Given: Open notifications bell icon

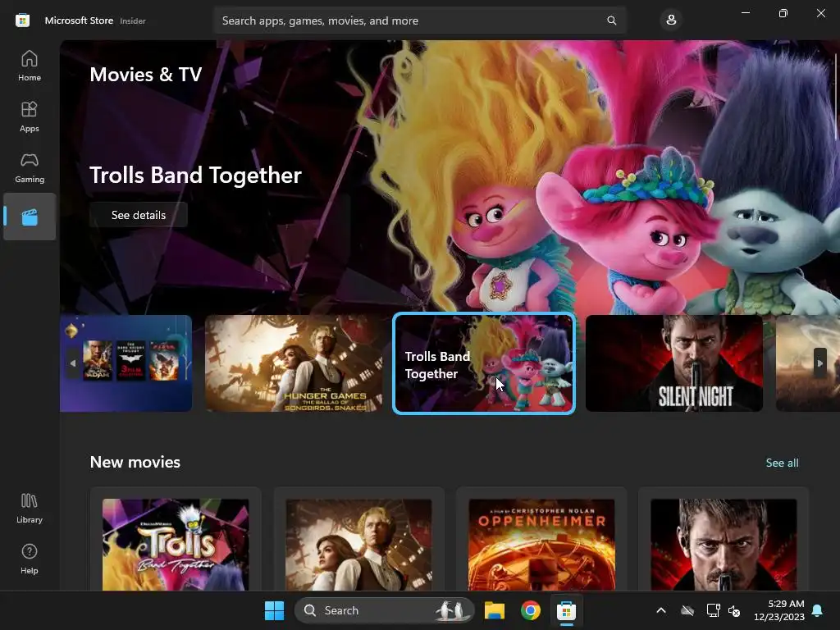Looking at the screenshot, I should click(x=818, y=610).
